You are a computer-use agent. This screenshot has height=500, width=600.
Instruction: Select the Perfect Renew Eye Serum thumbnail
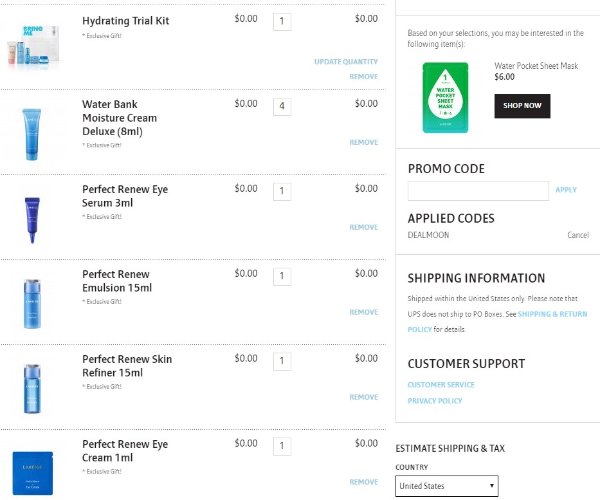[32, 220]
